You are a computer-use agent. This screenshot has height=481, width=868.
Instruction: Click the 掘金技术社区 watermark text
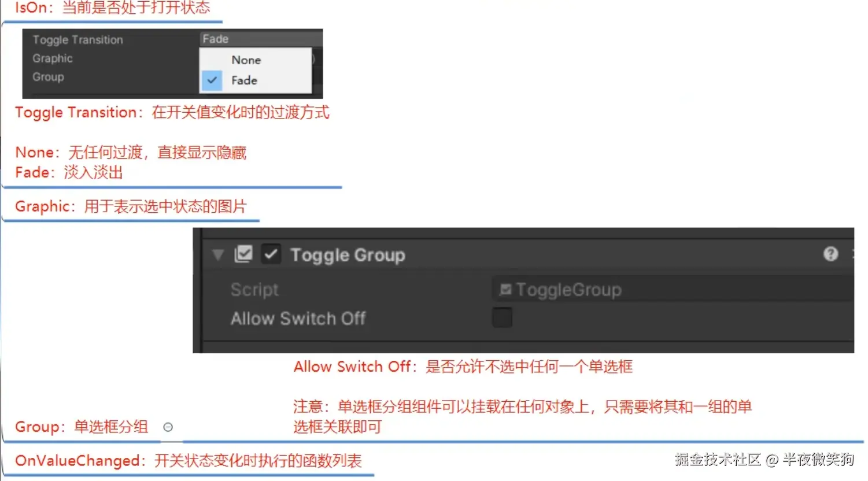(718, 460)
